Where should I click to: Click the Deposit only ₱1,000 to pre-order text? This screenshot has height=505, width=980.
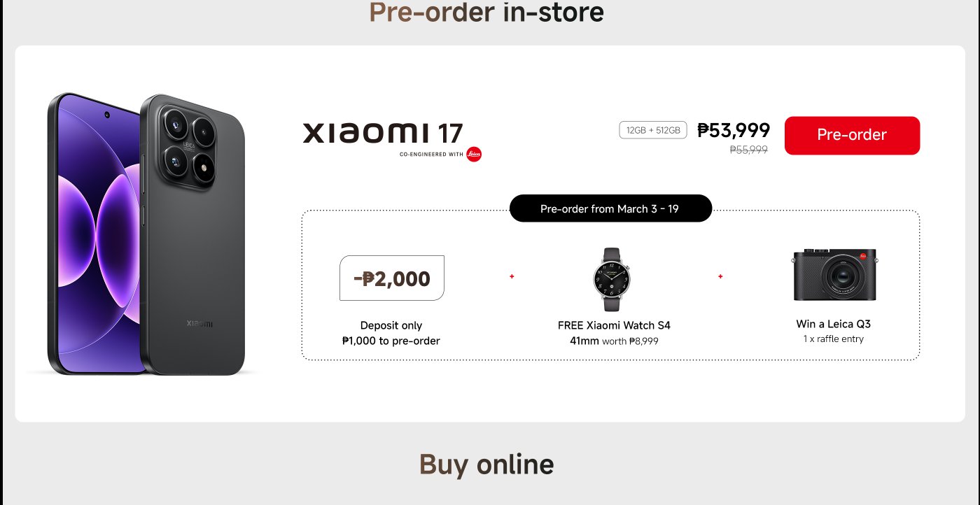click(391, 333)
